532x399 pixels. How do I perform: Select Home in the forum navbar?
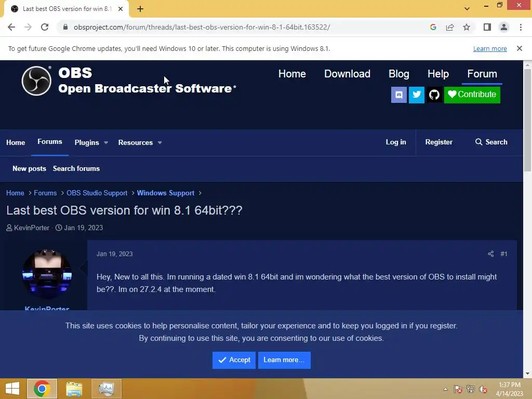(16, 142)
